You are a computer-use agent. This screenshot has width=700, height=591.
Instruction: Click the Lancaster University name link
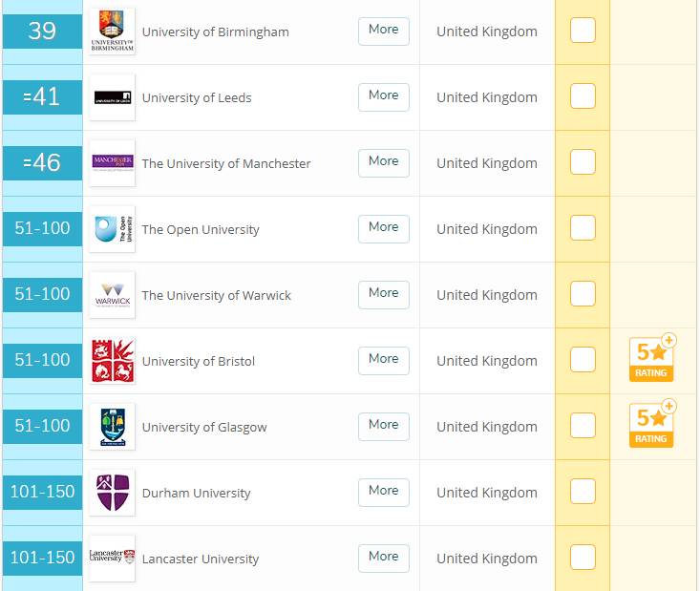[201, 559]
